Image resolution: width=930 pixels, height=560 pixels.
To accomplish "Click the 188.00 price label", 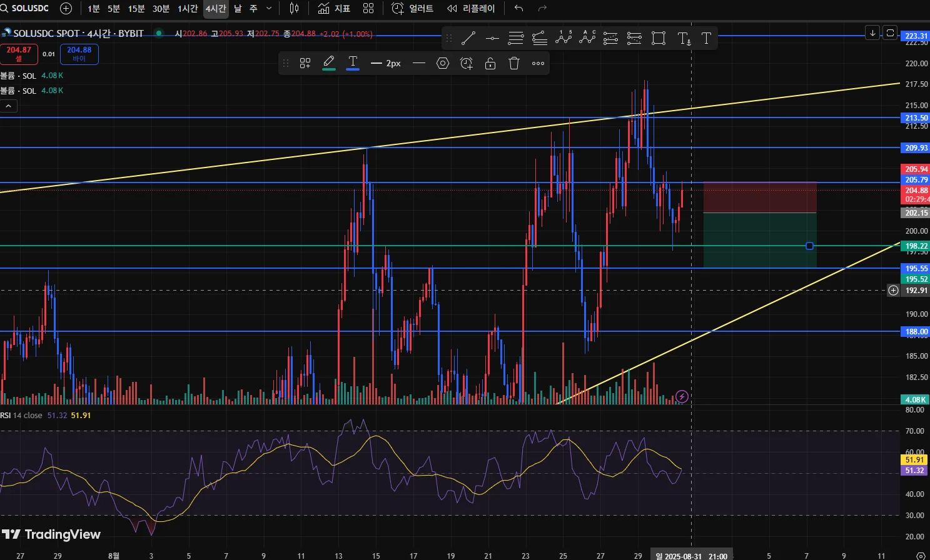I will tap(916, 332).
